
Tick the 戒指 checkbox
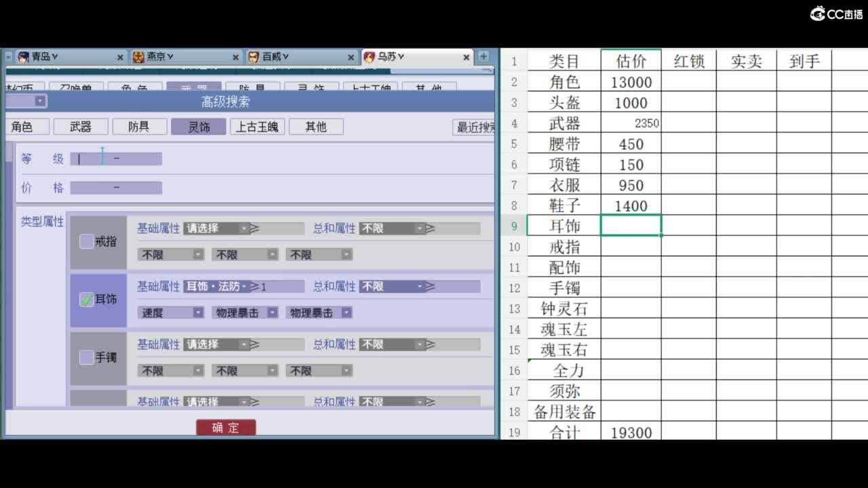pyautogui.click(x=87, y=241)
